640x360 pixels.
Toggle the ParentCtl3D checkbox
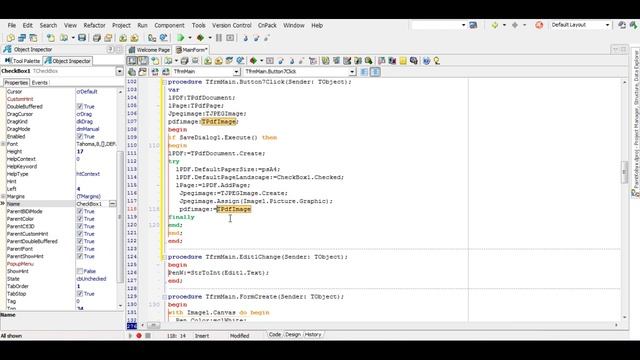point(80,226)
